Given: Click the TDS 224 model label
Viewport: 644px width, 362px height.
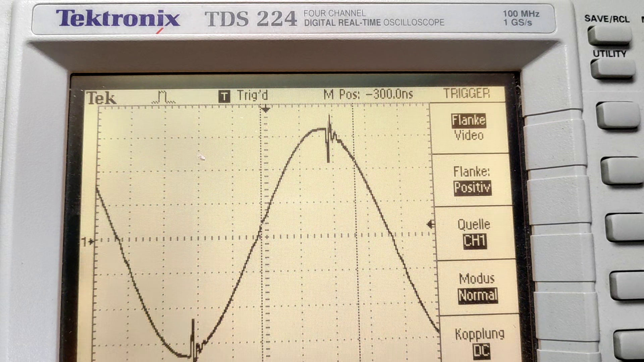Looking at the screenshot, I should (x=251, y=19).
